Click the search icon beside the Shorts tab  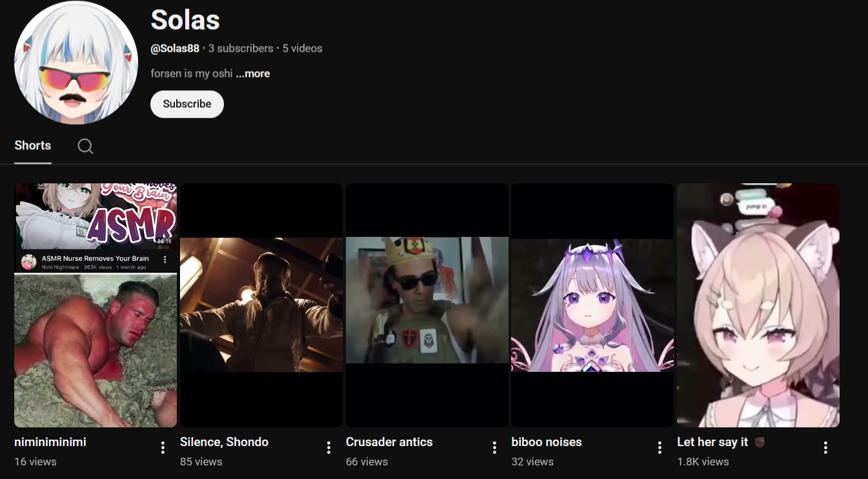coord(85,146)
